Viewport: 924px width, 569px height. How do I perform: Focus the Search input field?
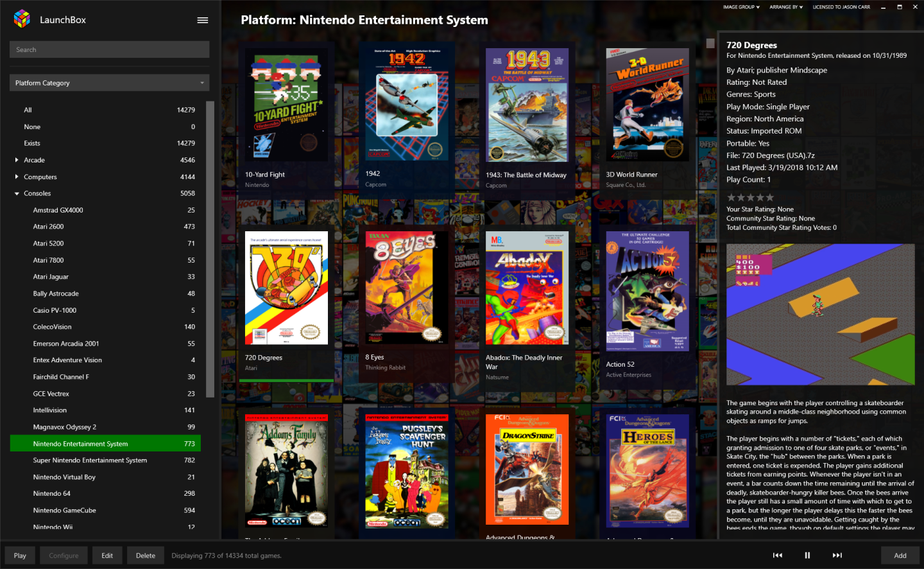pyautogui.click(x=109, y=49)
